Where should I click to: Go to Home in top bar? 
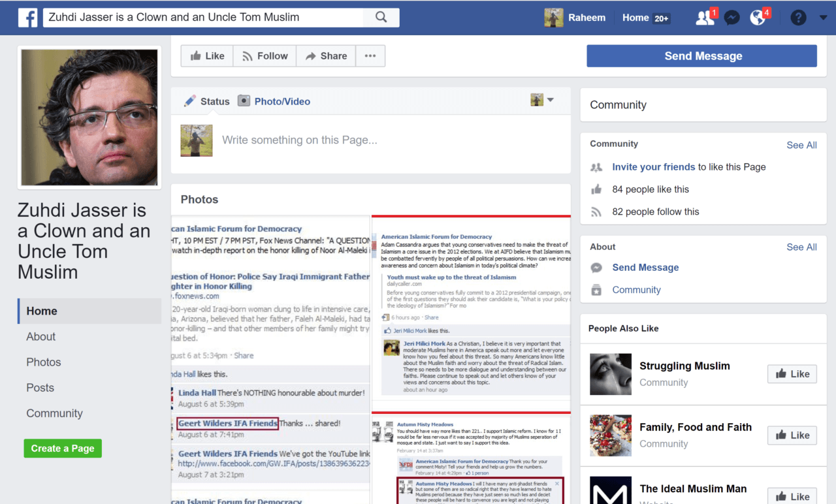pos(635,18)
